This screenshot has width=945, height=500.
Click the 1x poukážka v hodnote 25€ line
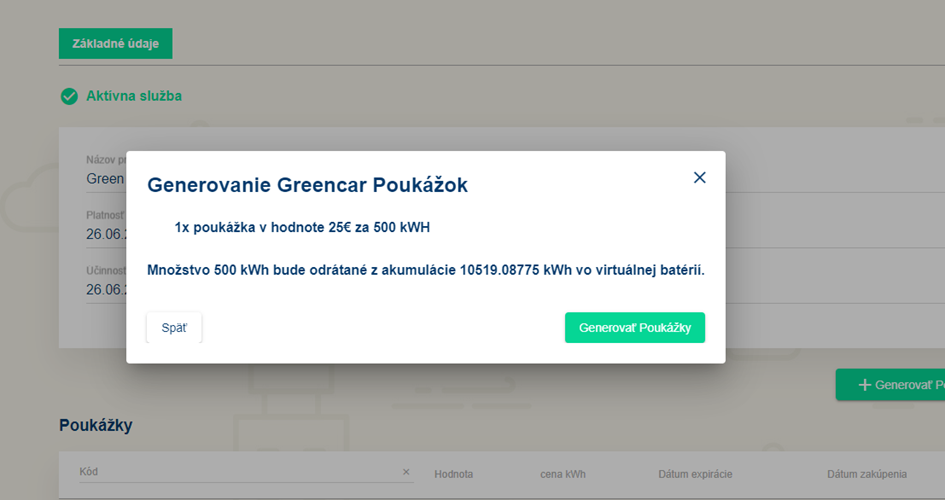click(302, 227)
